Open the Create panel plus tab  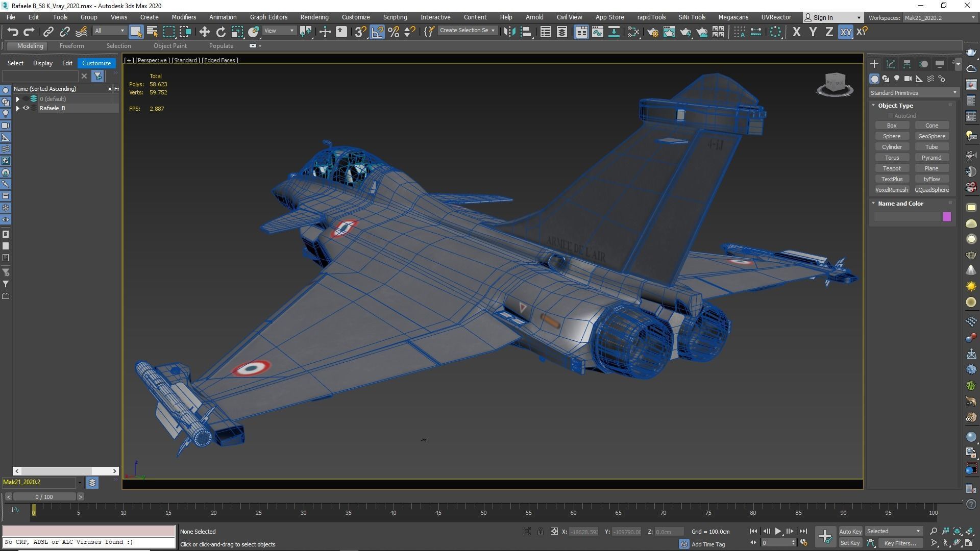(874, 64)
